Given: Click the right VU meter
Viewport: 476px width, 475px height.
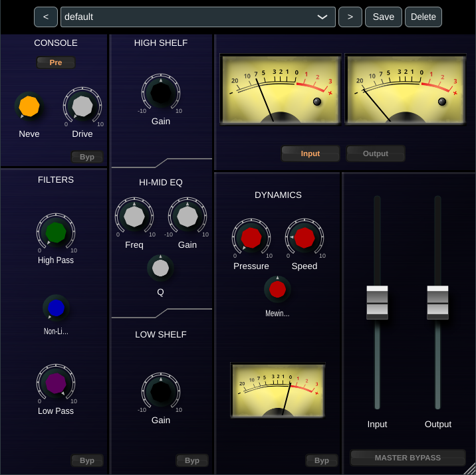Looking at the screenshot, I should (x=406, y=90).
